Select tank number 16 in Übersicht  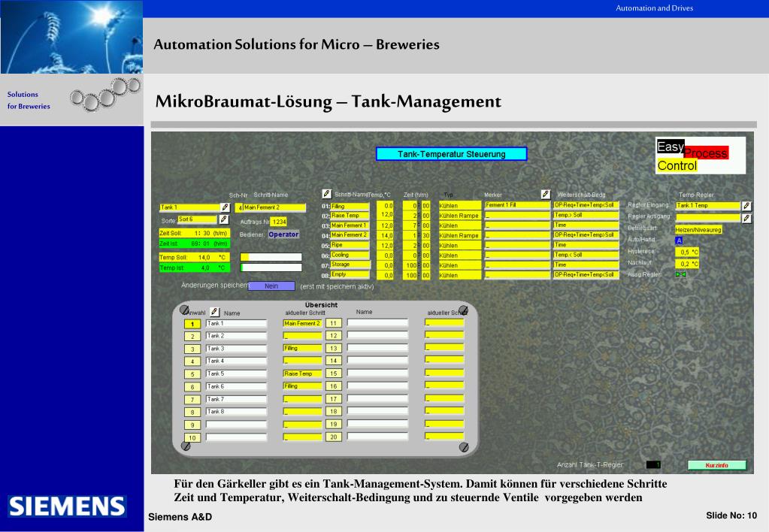(x=334, y=386)
